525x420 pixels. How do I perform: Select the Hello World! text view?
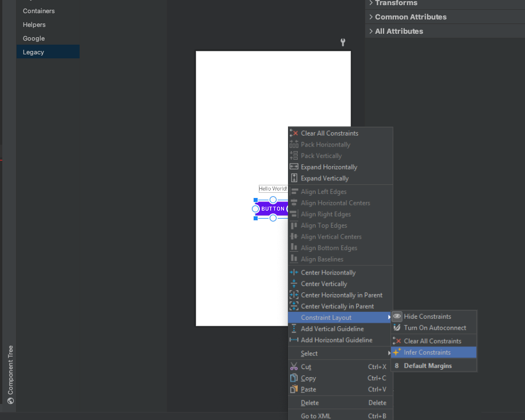(x=273, y=188)
